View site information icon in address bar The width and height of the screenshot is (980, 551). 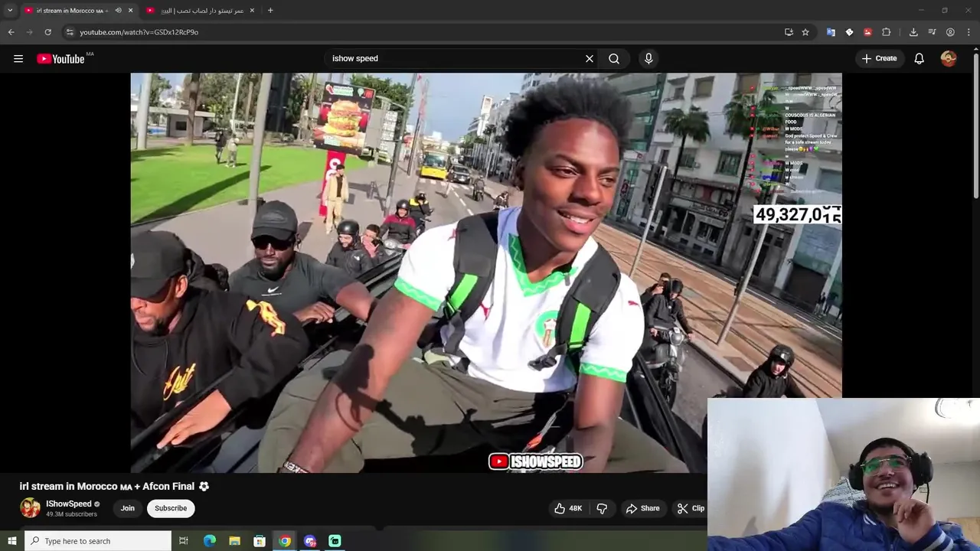(70, 32)
